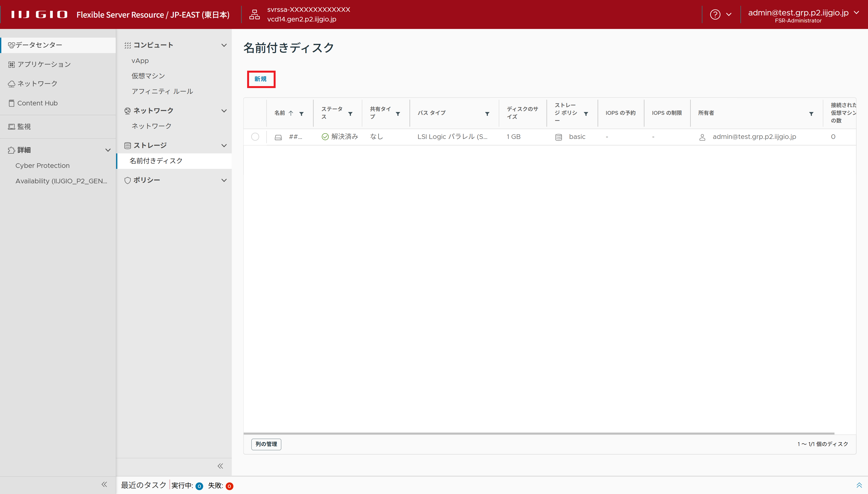Open Content Hub in left sidebar

click(x=37, y=103)
